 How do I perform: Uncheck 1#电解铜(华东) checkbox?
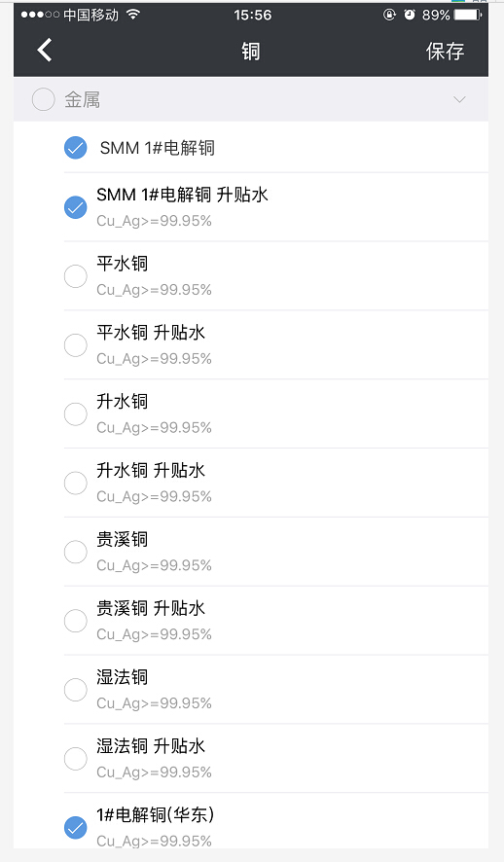pos(75,827)
